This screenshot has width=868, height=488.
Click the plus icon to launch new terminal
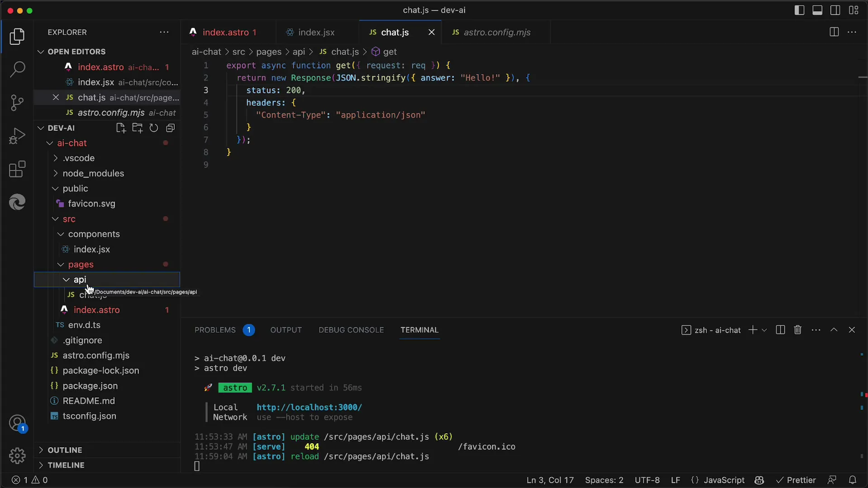753,330
